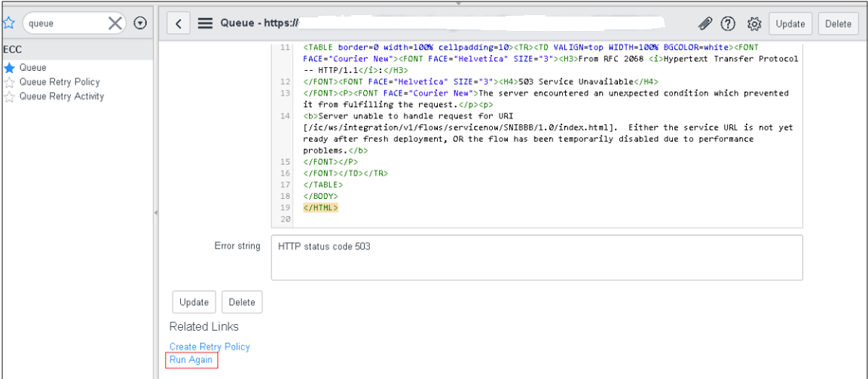
Task: Open the Queue Retry Policy module
Action: click(x=60, y=82)
